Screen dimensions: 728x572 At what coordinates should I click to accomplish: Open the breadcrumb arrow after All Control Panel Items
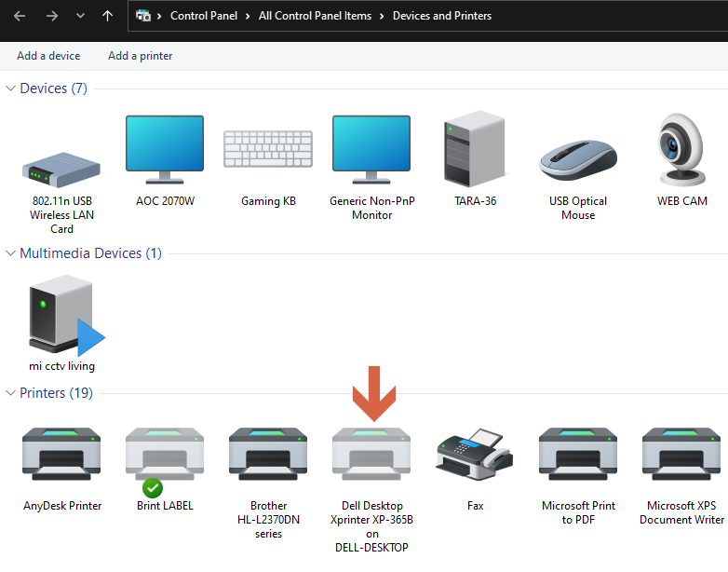(x=382, y=16)
